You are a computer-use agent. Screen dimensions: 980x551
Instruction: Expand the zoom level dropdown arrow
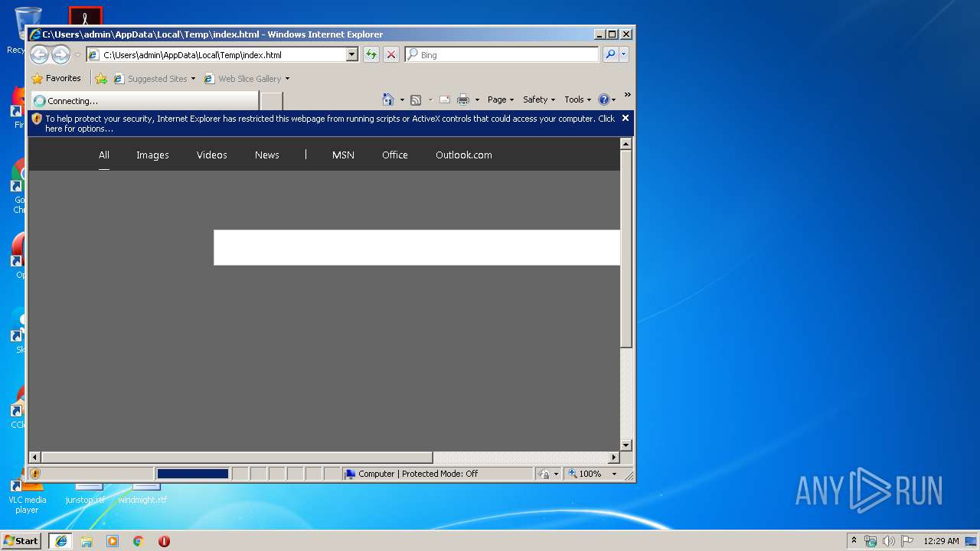click(614, 474)
